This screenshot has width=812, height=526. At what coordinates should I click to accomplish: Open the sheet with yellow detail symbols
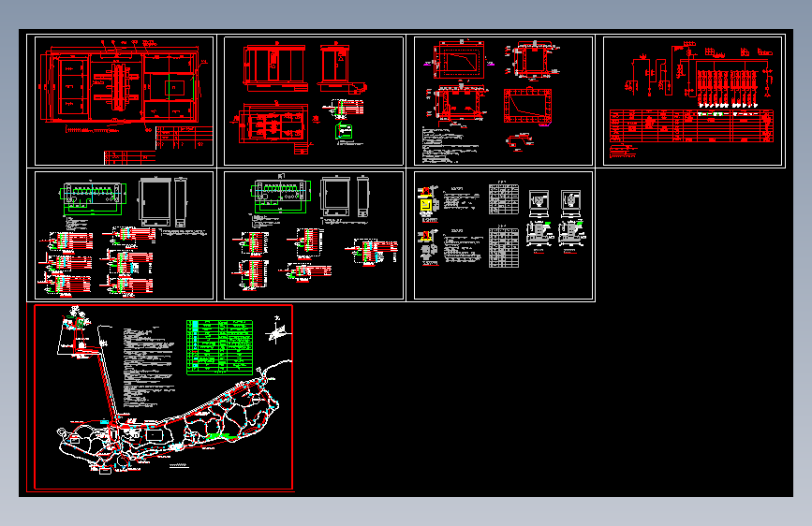tap(503, 236)
